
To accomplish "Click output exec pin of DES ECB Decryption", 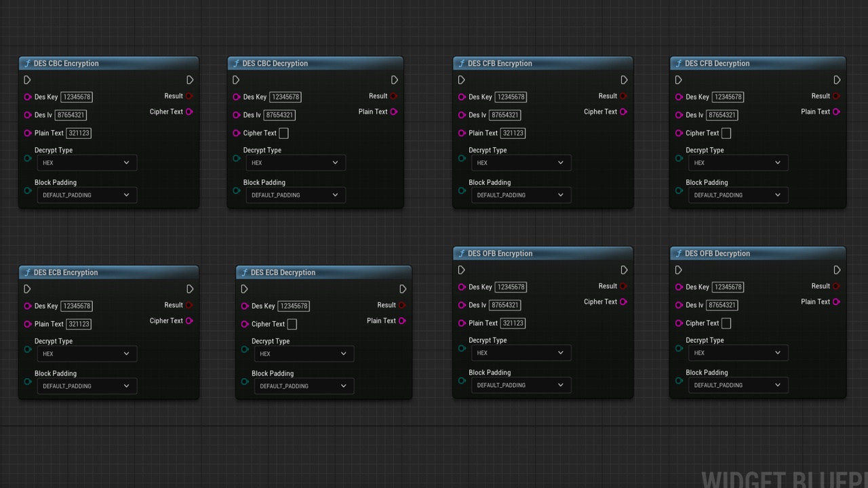I will (403, 289).
